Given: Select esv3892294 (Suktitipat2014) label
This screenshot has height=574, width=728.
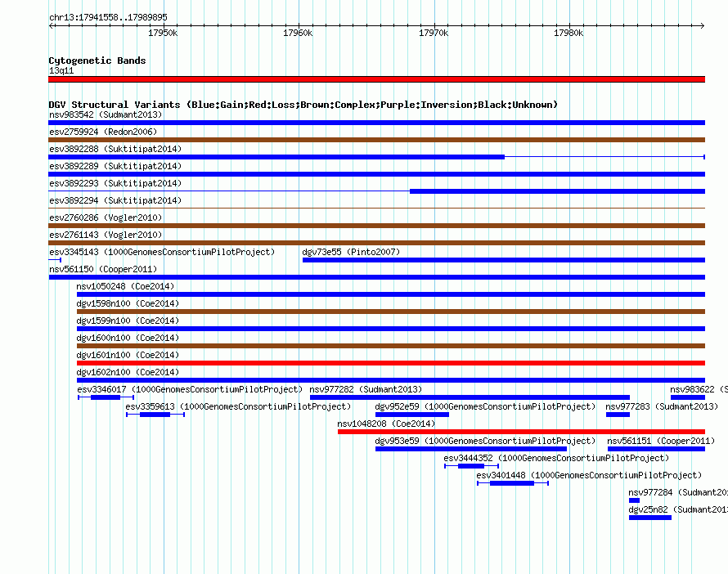Looking at the screenshot, I should pyautogui.click(x=115, y=200).
